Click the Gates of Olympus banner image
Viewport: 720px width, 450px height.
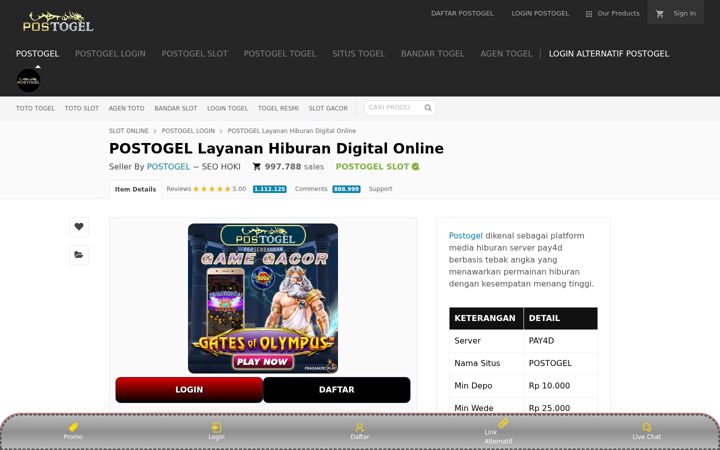pos(263,298)
